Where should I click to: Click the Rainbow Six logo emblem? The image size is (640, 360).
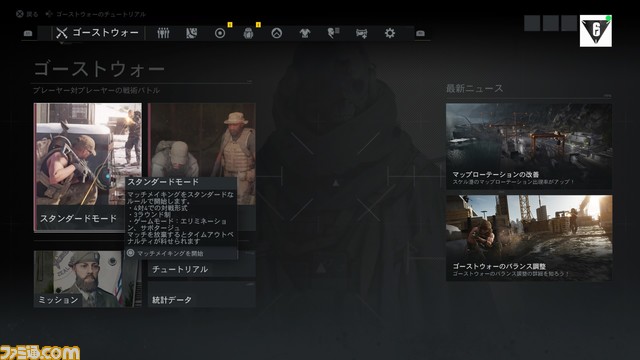coord(596,31)
